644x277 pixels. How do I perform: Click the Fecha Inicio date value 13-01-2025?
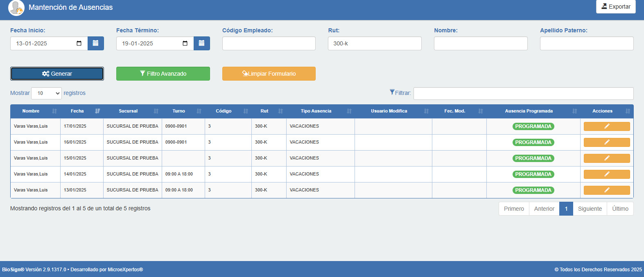point(32,43)
